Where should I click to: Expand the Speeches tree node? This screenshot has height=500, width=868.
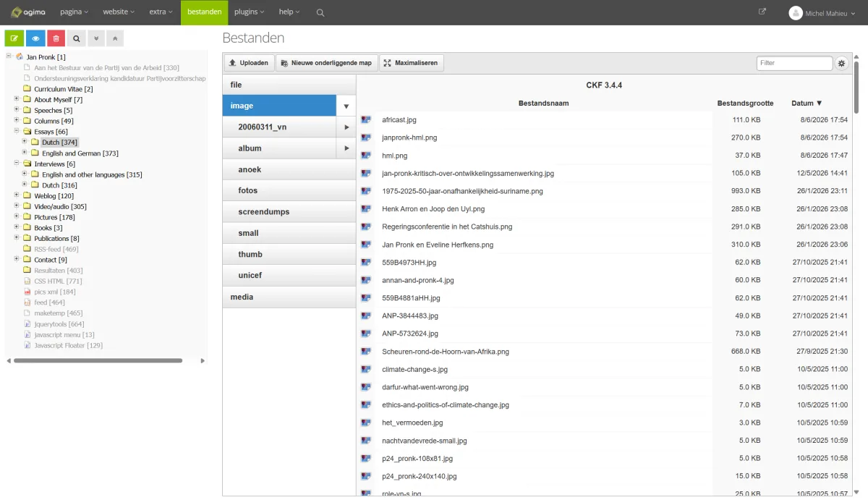coord(17,110)
